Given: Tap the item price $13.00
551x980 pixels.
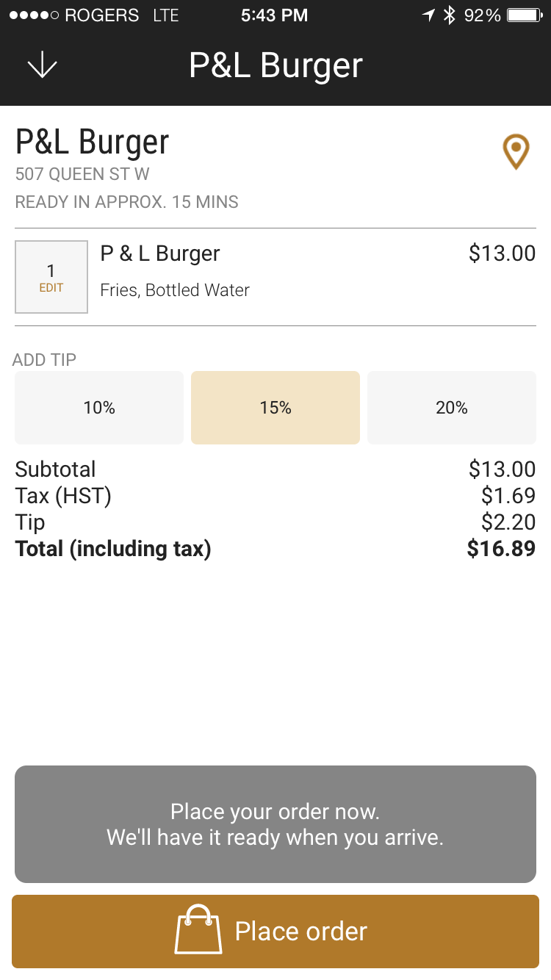Looking at the screenshot, I should pos(502,253).
